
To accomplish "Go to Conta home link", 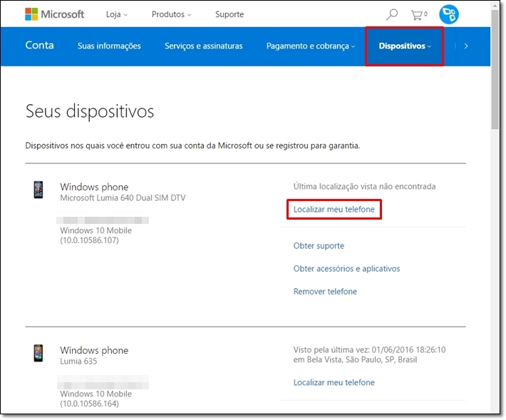I will click(x=39, y=45).
